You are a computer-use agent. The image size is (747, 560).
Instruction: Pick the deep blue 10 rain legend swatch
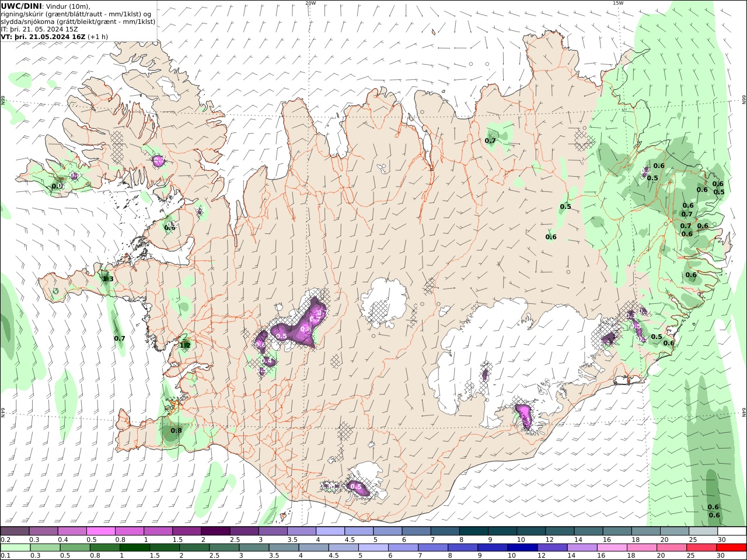point(522,548)
